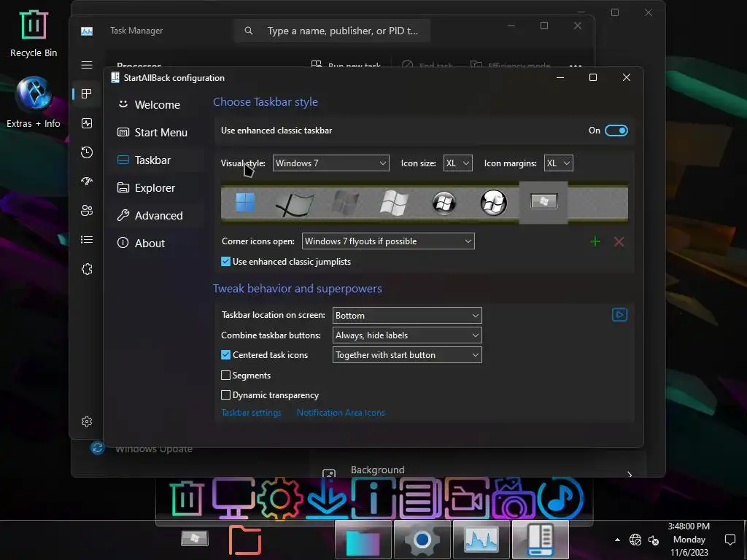Screen dimensions: 747x560
Task: Switch to the Explorer section
Action: click(156, 187)
